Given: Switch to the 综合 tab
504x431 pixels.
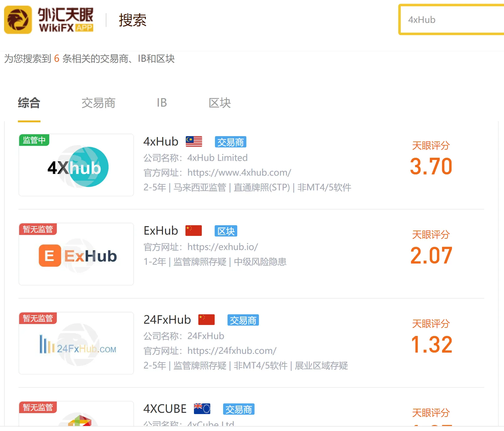Looking at the screenshot, I should [29, 103].
